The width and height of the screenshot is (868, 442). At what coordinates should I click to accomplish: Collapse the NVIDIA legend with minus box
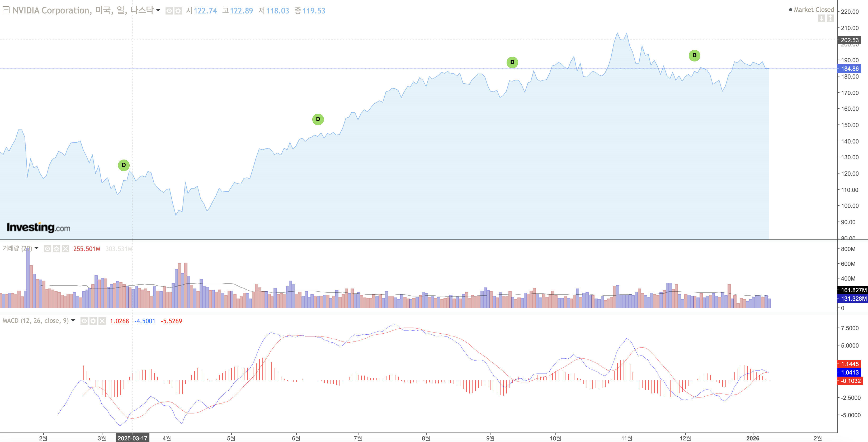(6, 10)
